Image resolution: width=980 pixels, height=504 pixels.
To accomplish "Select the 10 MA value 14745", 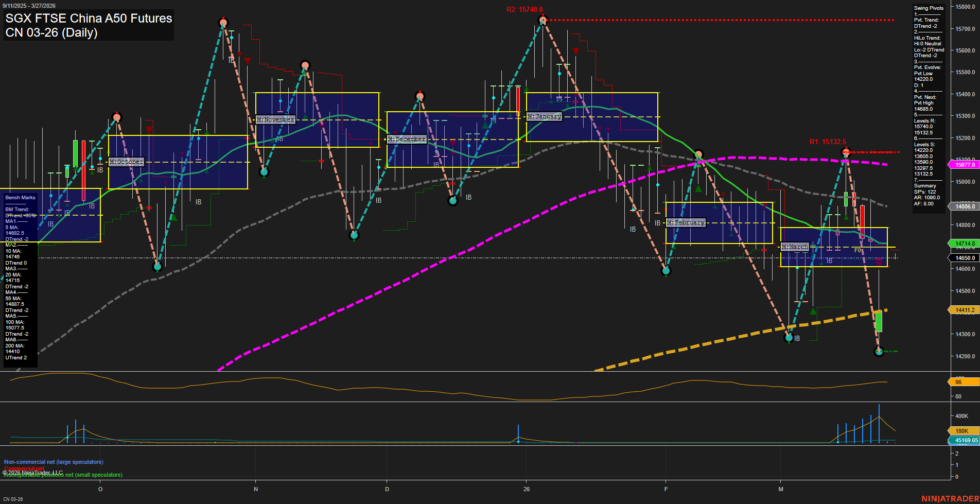I will tap(13, 257).
